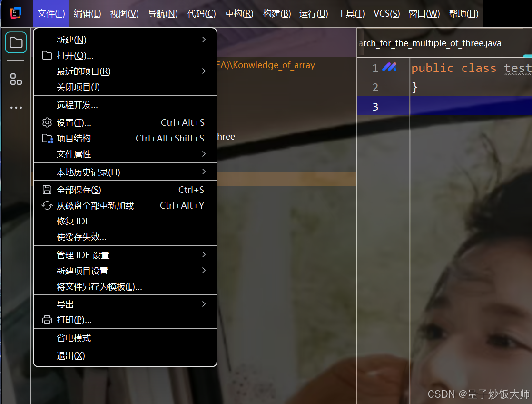This screenshot has width=532, height=404.
Task: Click the printer icon beside 打印(P)
Action: 47,320
